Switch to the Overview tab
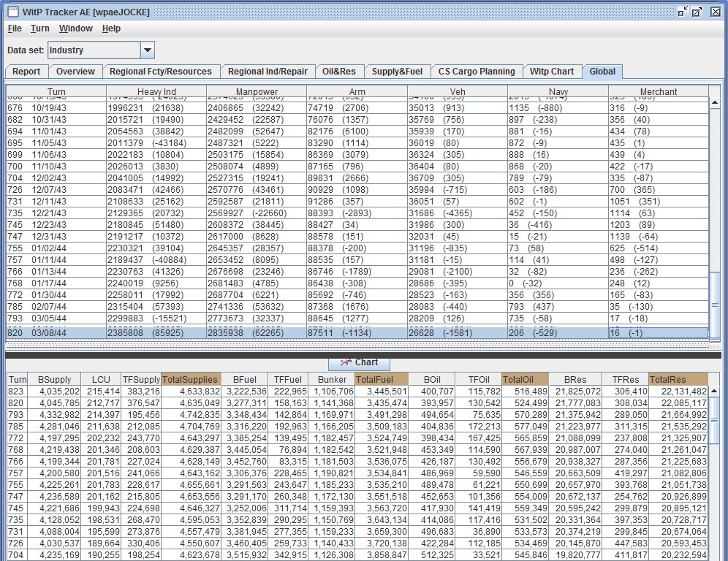Image resolution: width=728 pixels, height=561 pixels. click(75, 72)
